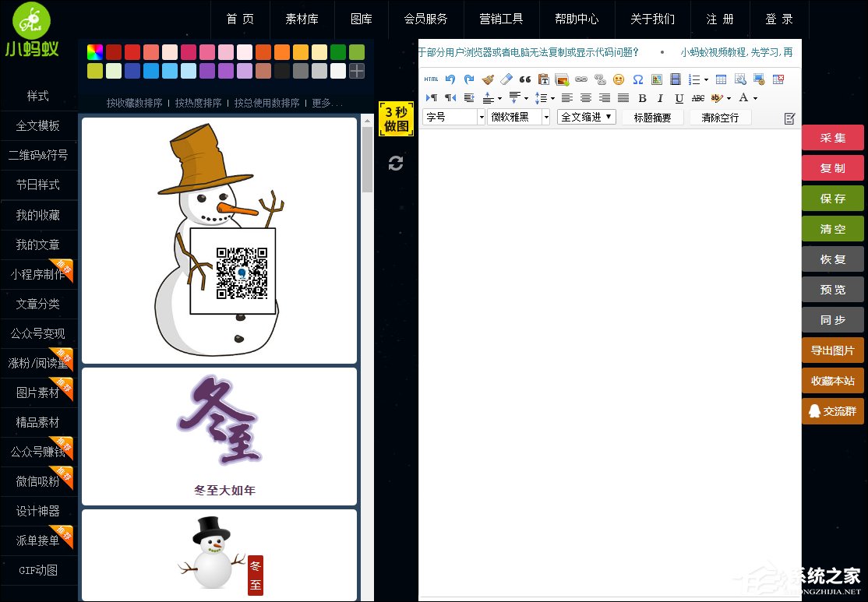
Task: Insert a hyperlink
Action: [581, 79]
